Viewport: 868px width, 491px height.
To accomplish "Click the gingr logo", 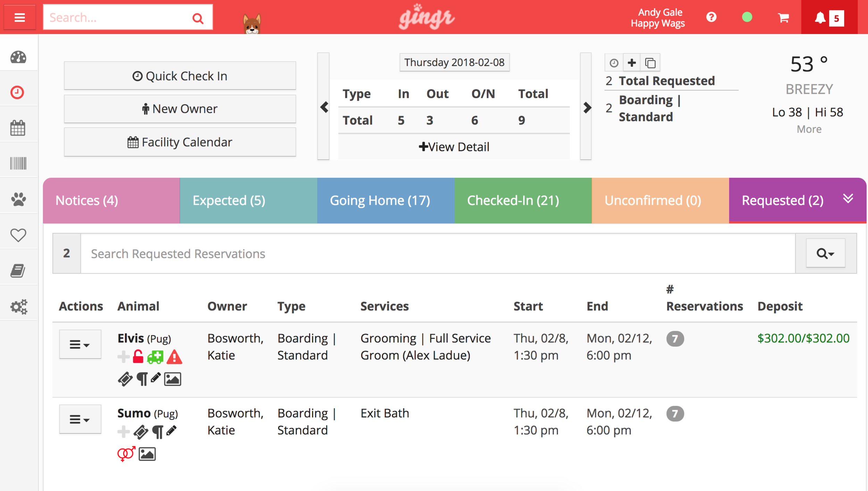I will (426, 17).
